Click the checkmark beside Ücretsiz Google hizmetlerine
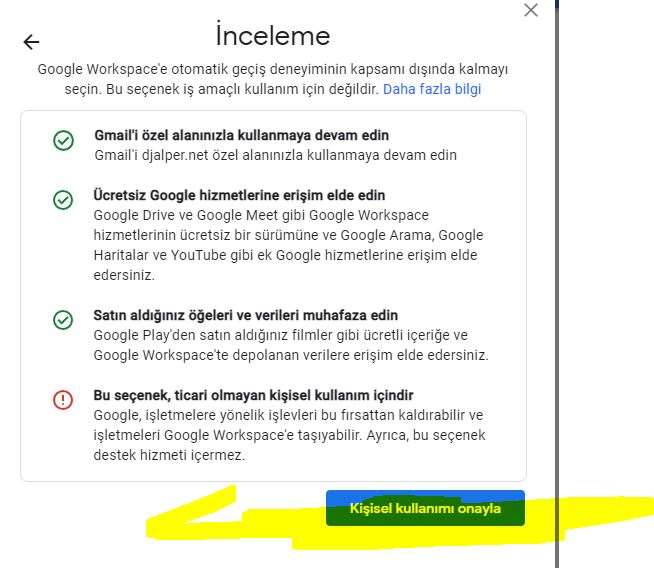654x568 pixels. coord(63,200)
